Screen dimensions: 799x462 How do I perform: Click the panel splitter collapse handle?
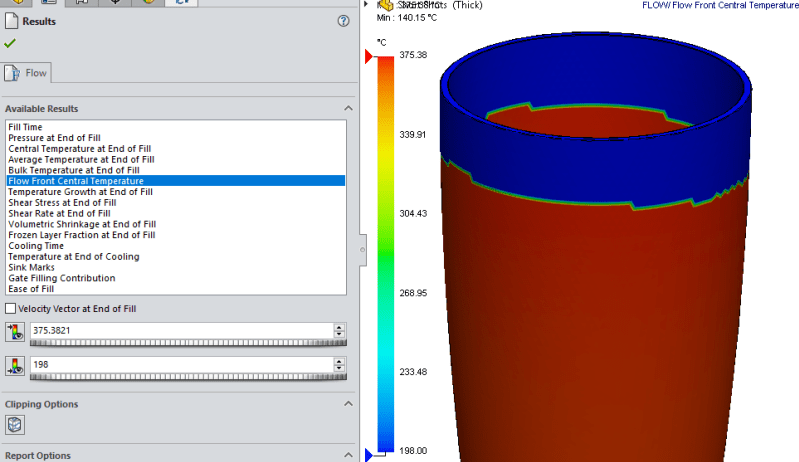(x=362, y=250)
